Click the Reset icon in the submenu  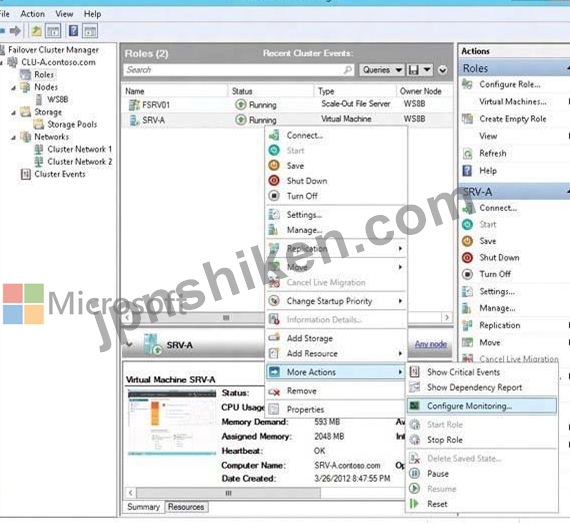pyautogui.click(x=414, y=504)
